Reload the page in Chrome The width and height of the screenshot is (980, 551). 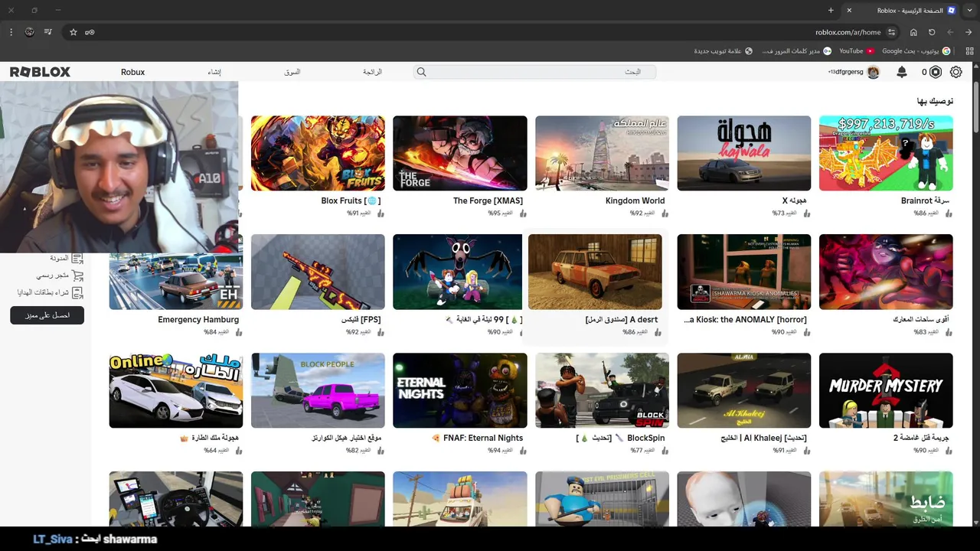[x=932, y=32]
